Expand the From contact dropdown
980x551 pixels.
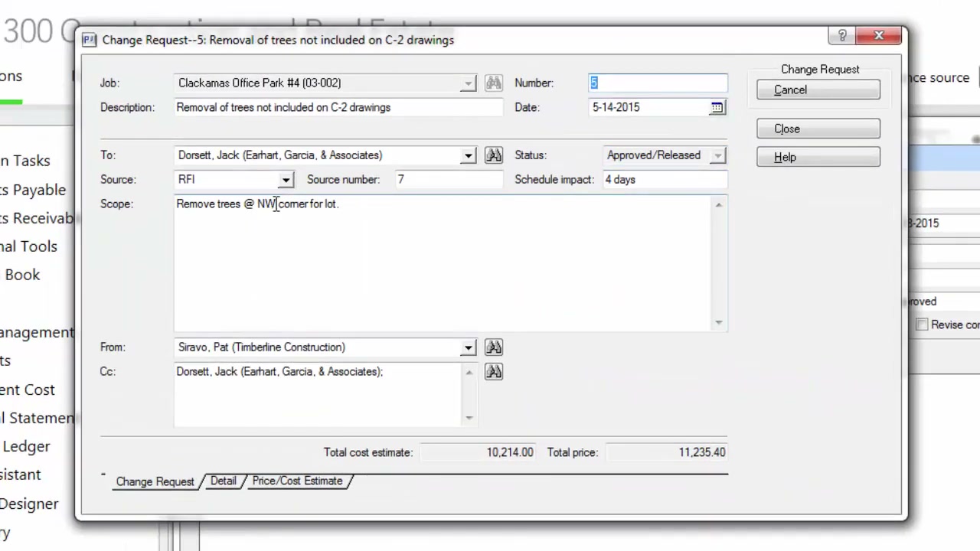[468, 347]
